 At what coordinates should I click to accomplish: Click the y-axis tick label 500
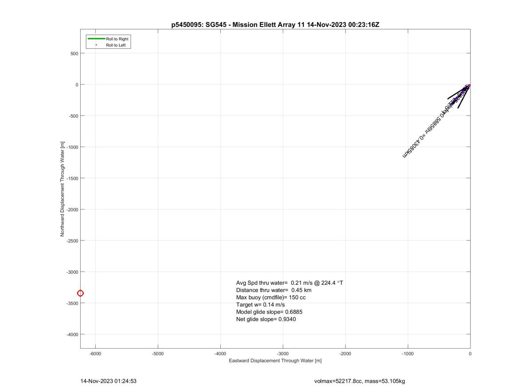tap(74, 54)
